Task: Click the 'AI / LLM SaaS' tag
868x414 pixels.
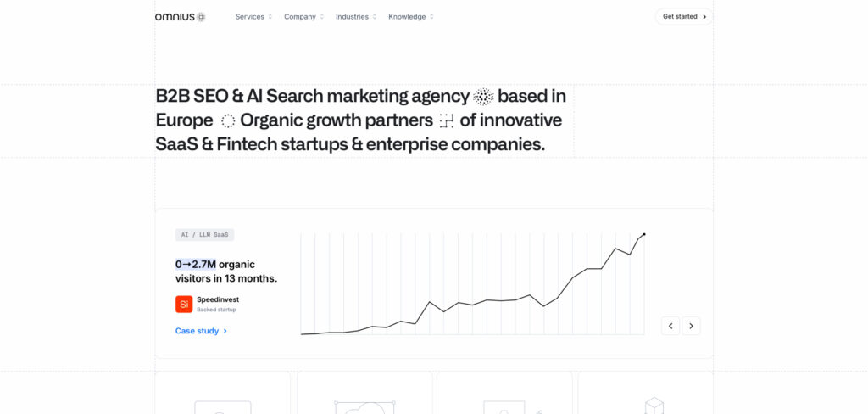Action: click(204, 234)
